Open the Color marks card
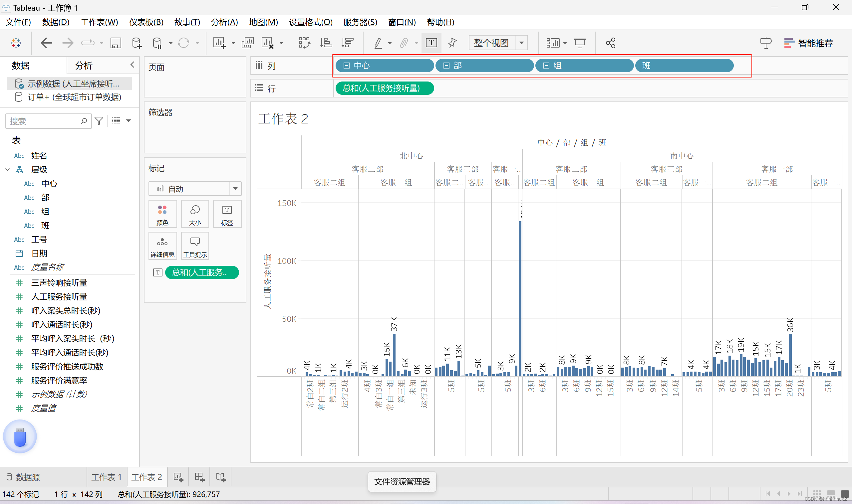Image resolution: width=852 pixels, height=504 pixels. tap(162, 214)
